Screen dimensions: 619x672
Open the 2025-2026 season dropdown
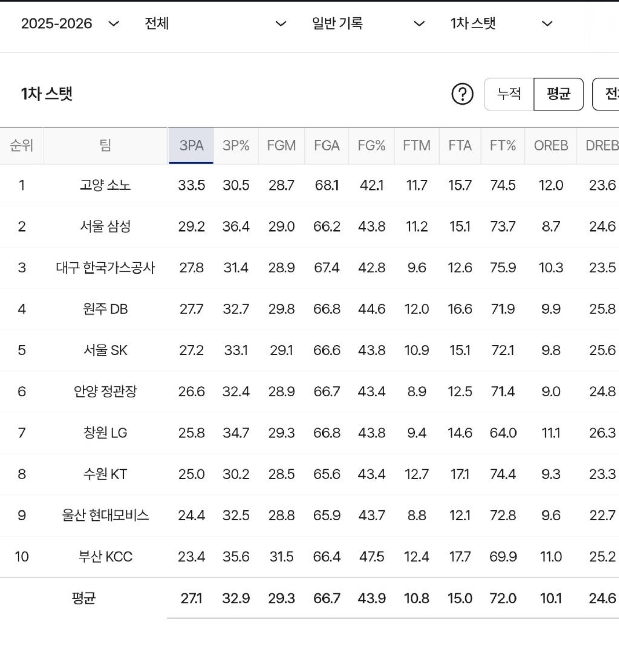point(70,24)
